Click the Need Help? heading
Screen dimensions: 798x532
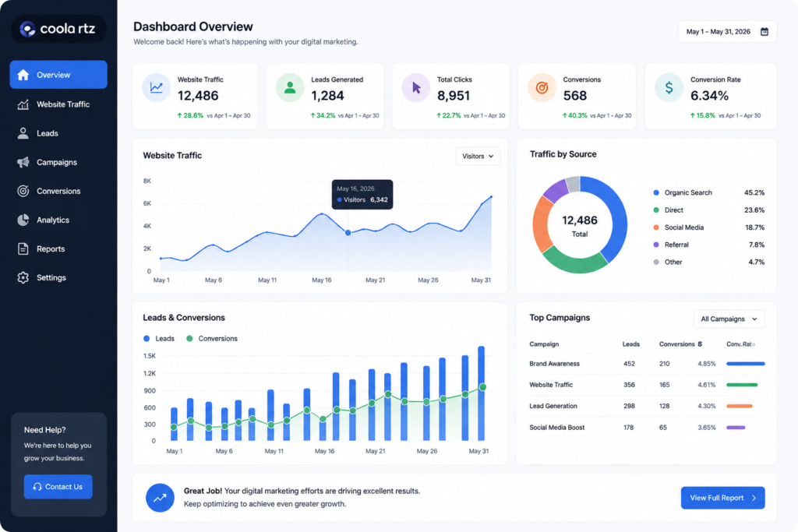(44, 430)
